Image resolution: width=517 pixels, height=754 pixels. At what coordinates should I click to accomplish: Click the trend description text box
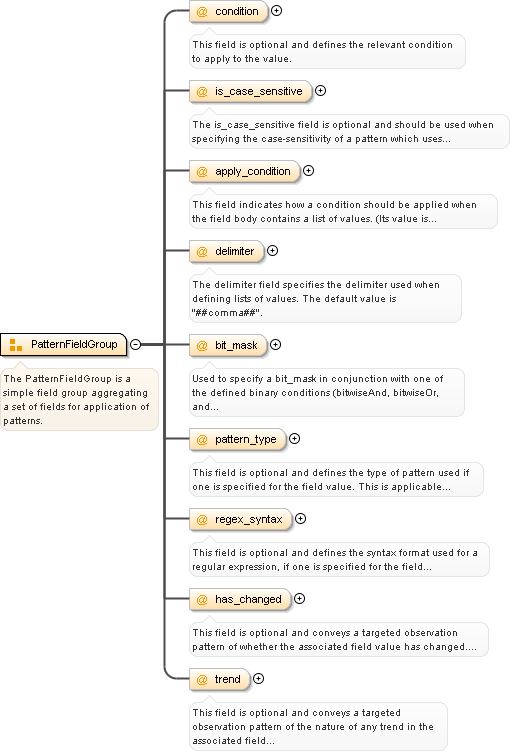318,727
